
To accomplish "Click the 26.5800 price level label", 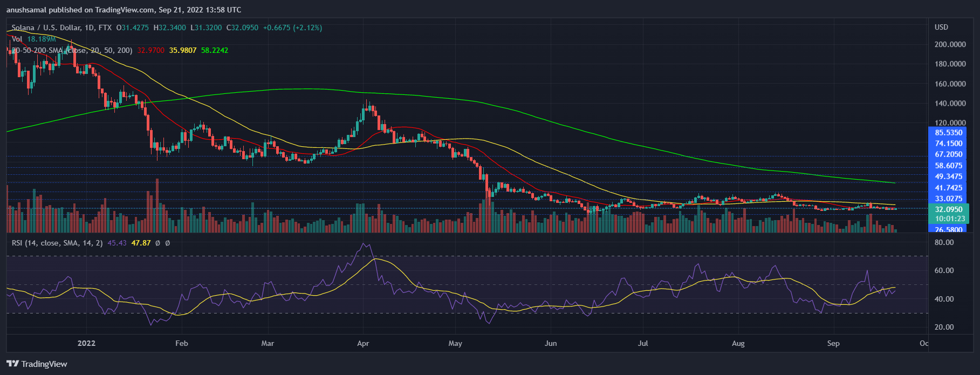I will pyautogui.click(x=948, y=229).
